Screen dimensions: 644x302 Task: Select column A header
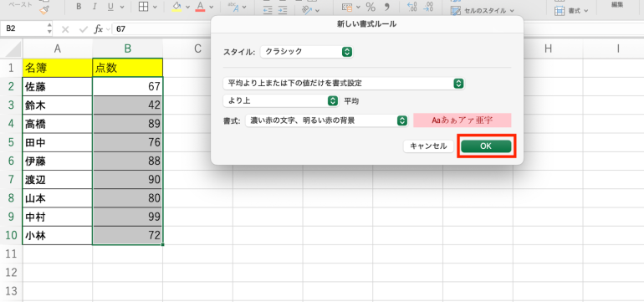58,49
